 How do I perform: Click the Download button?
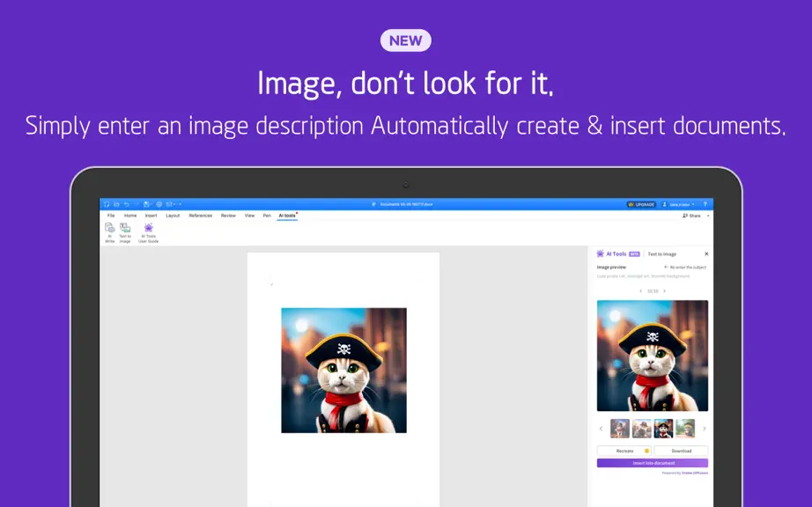coord(681,451)
